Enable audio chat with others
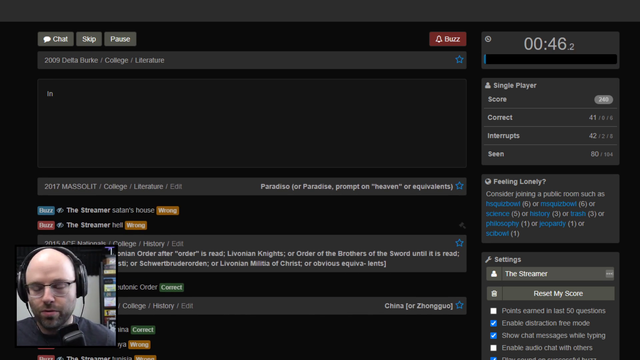The image size is (640, 360). [x=493, y=348]
